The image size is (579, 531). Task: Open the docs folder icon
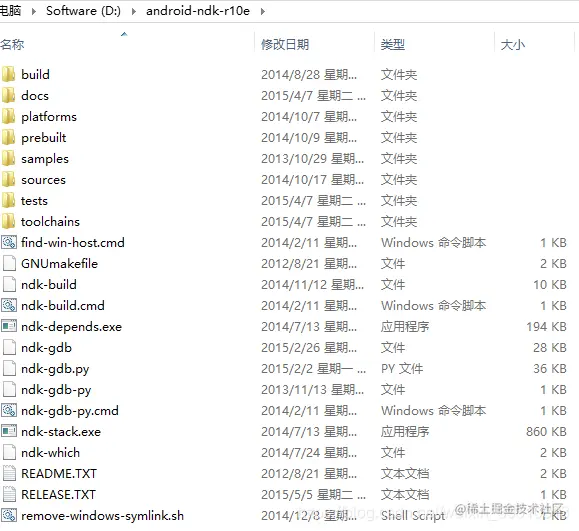click(x=8, y=95)
